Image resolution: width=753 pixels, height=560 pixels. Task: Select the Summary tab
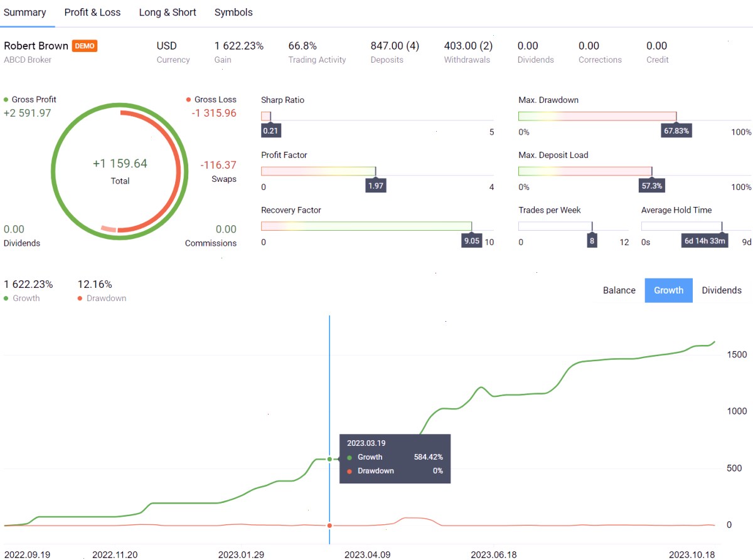(25, 13)
